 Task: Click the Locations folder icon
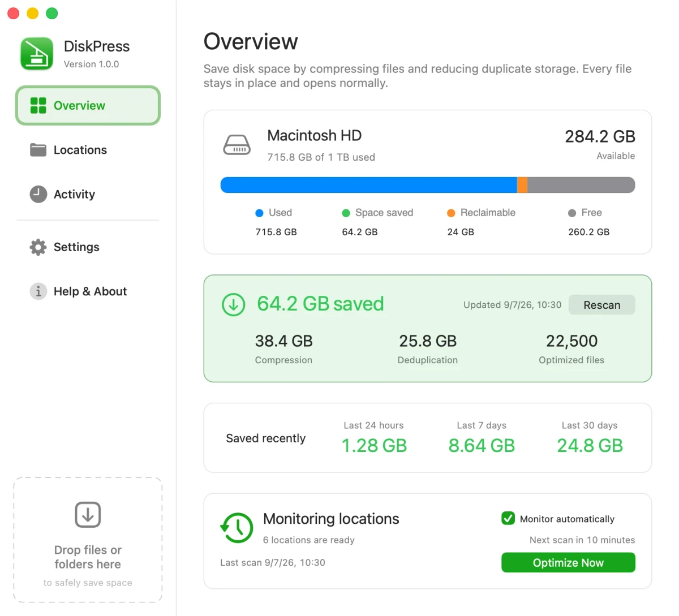pyautogui.click(x=38, y=150)
